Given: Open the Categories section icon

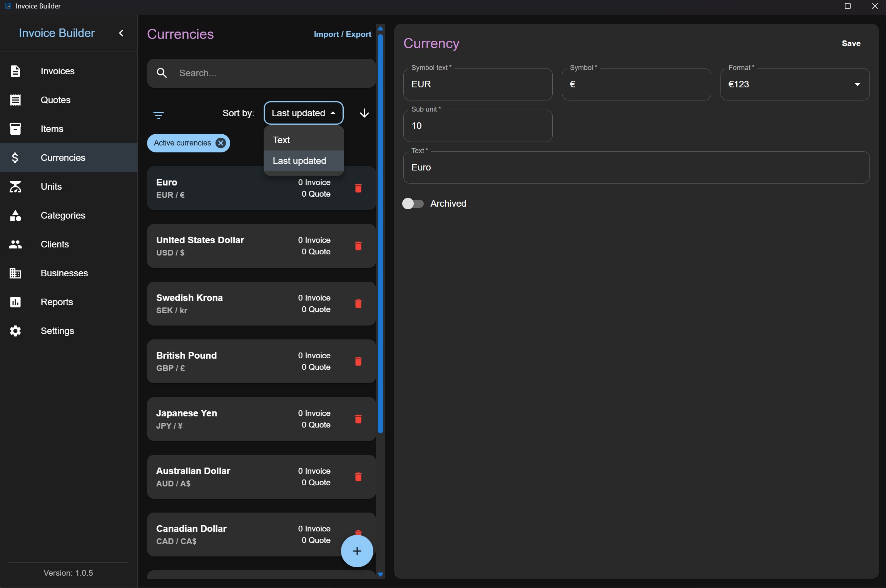Looking at the screenshot, I should (x=15, y=215).
